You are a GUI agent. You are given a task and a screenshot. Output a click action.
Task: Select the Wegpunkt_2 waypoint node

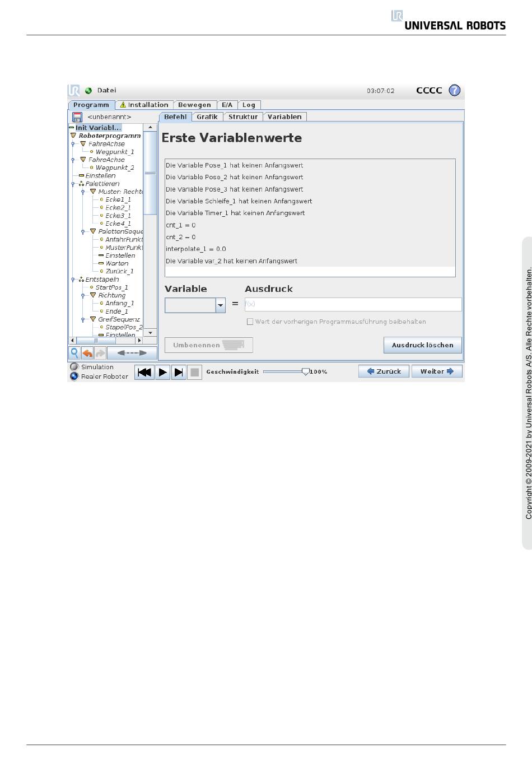(x=115, y=168)
